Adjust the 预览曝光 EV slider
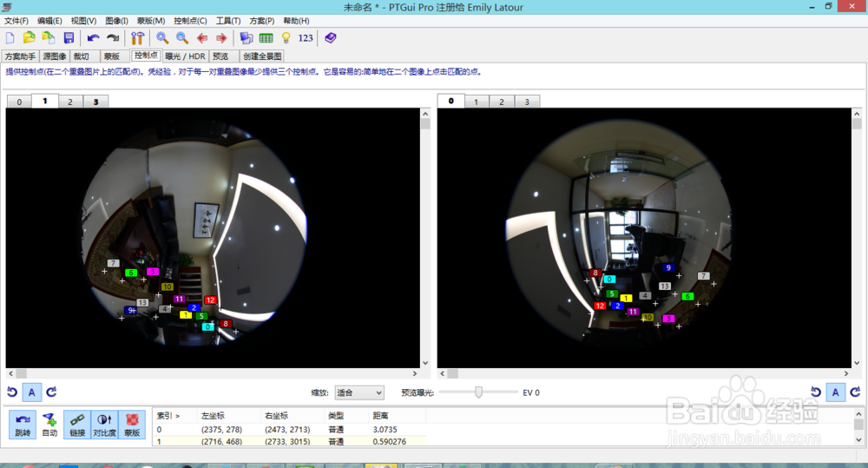Screen dimensions: 868x468 coord(478,392)
